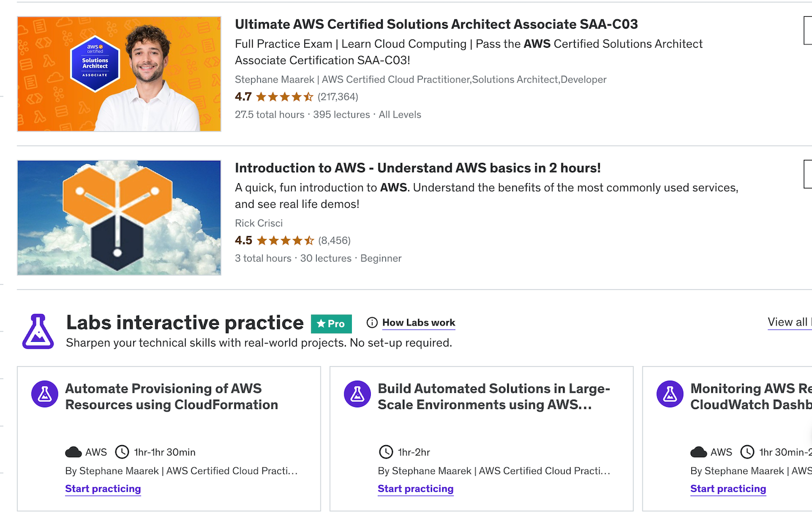Open the How Labs work link
The height and width of the screenshot is (514, 812).
tap(418, 322)
